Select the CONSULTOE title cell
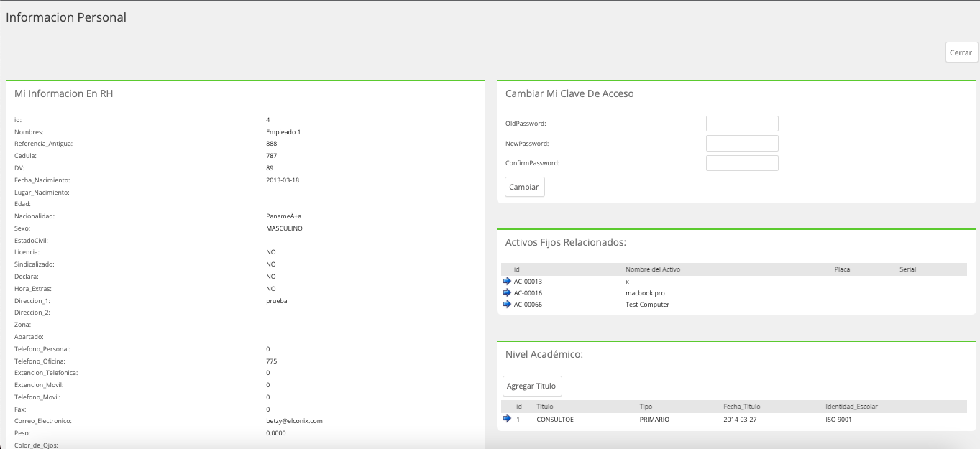This screenshot has width=980, height=449. [555, 420]
